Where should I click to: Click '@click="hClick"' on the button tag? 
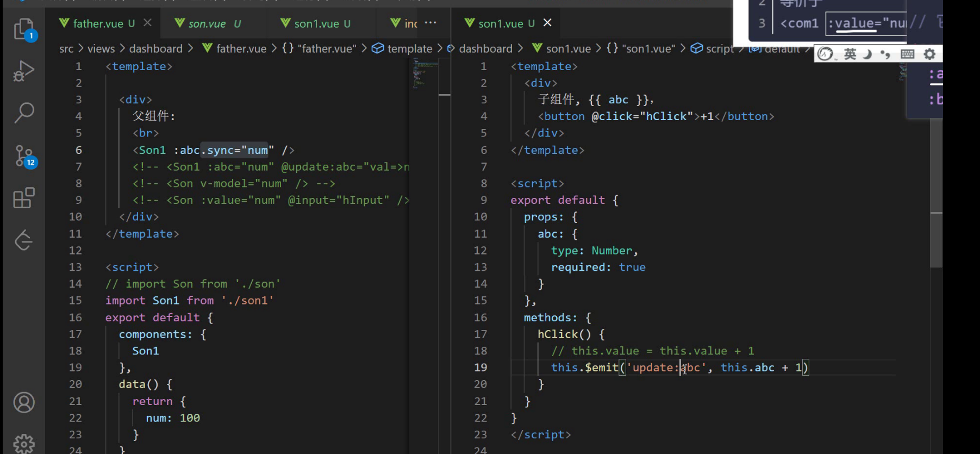pyautogui.click(x=642, y=116)
